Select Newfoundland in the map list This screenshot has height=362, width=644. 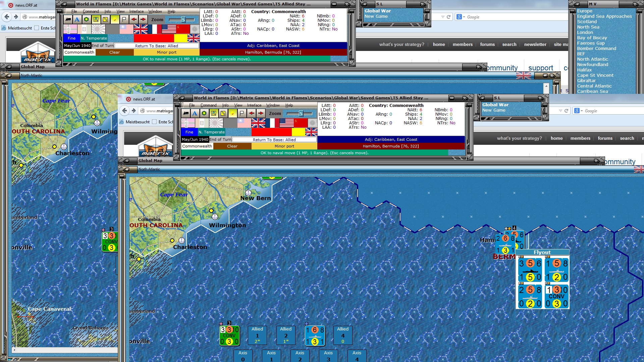tap(593, 64)
